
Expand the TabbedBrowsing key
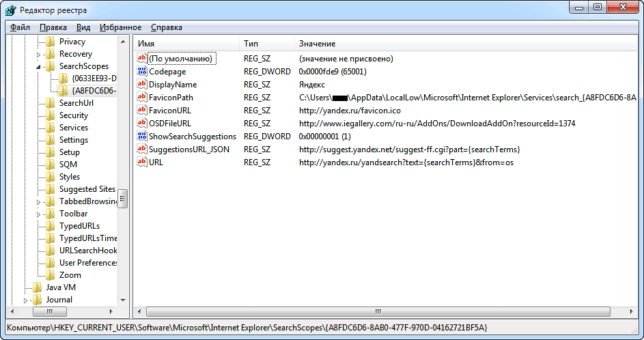pos(39,202)
